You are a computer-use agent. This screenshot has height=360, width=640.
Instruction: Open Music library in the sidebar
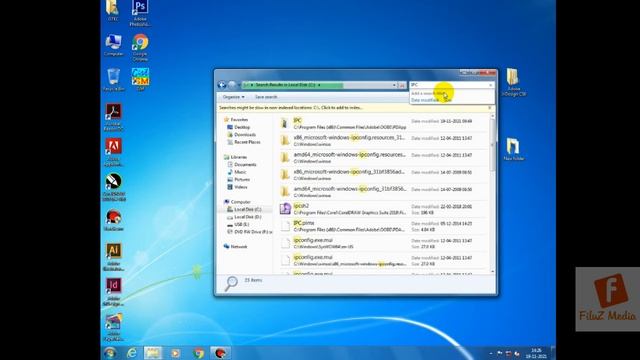237,172
